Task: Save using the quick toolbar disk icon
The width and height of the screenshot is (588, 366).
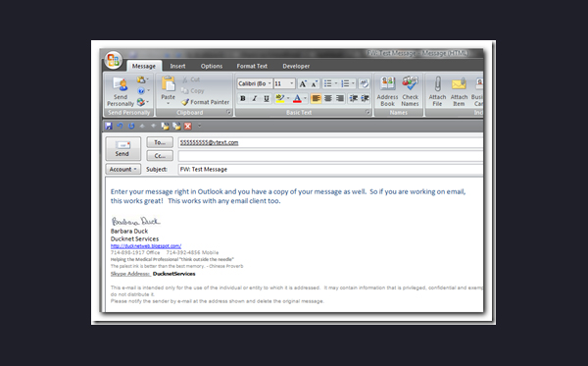Action: pyautogui.click(x=109, y=127)
